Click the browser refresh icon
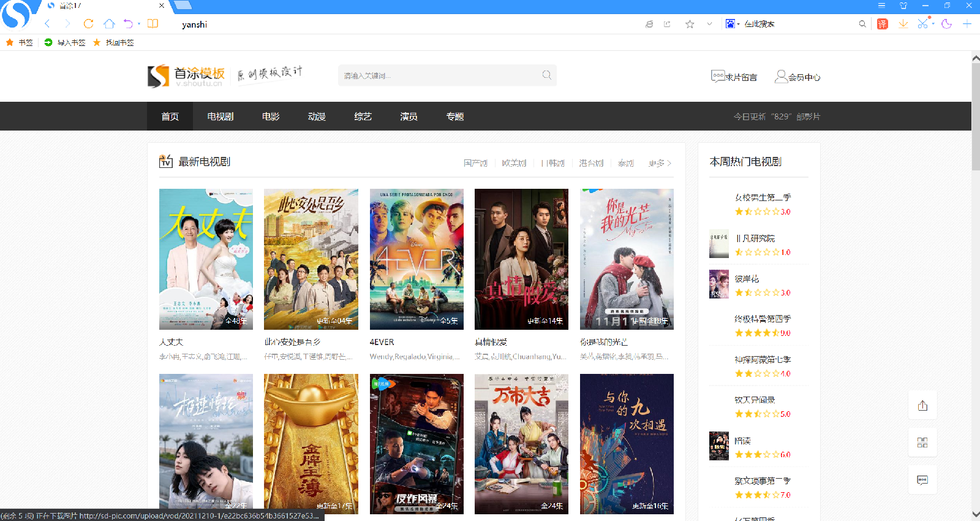The height and width of the screenshot is (521, 980). [x=88, y=24]
